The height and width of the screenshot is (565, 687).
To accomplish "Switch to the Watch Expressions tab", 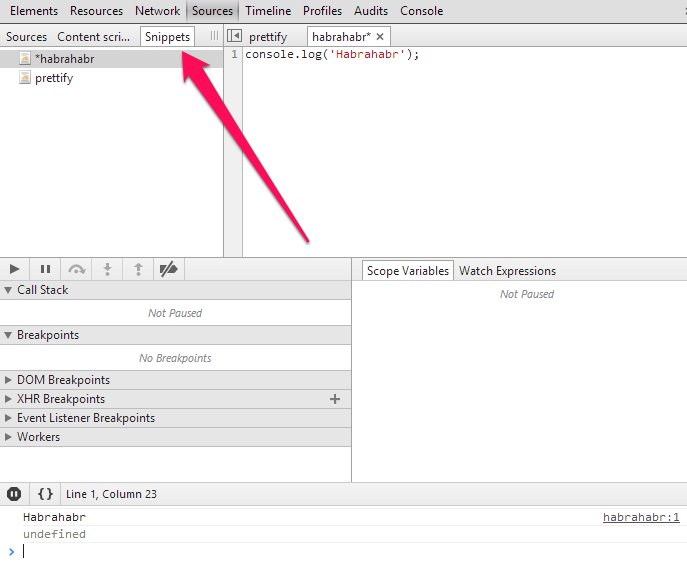I will point(507,271).
